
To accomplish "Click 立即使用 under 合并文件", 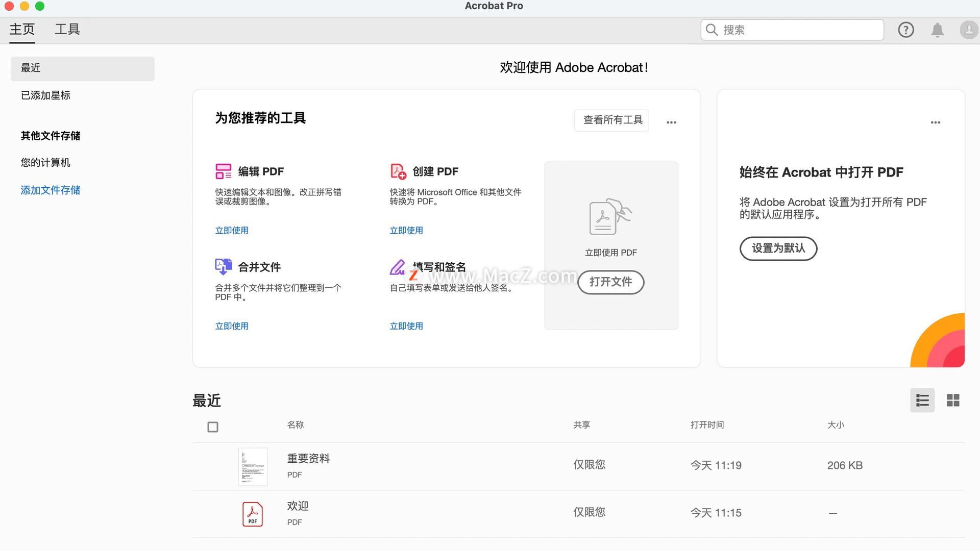I will [x=232, y=326].
